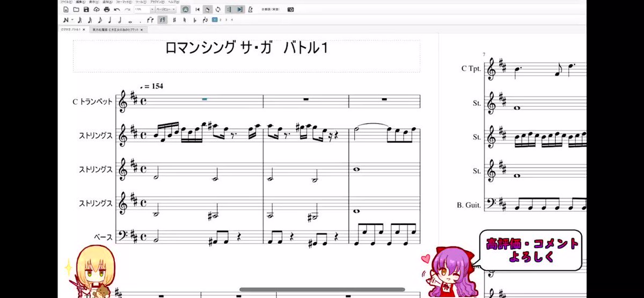This screenshot has width=644, height=298.
Task: Open the page view mode dropdown
Action: point(165,10)
